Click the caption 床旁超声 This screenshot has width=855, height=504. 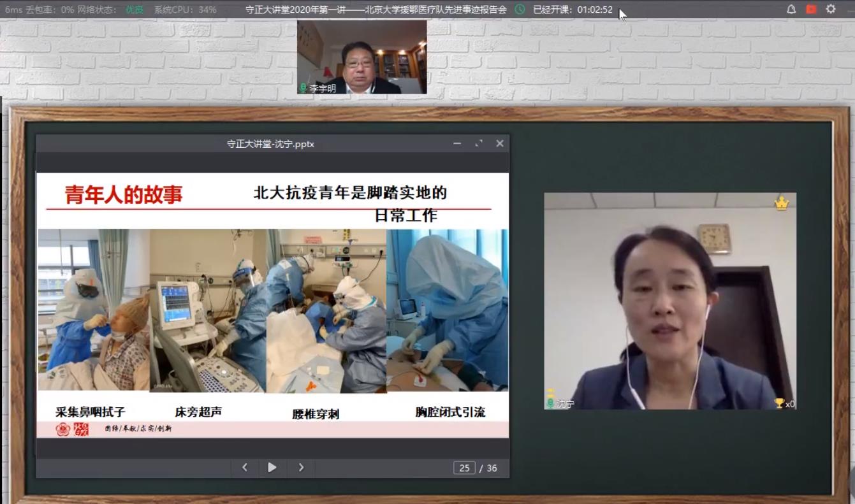[198, 412]
